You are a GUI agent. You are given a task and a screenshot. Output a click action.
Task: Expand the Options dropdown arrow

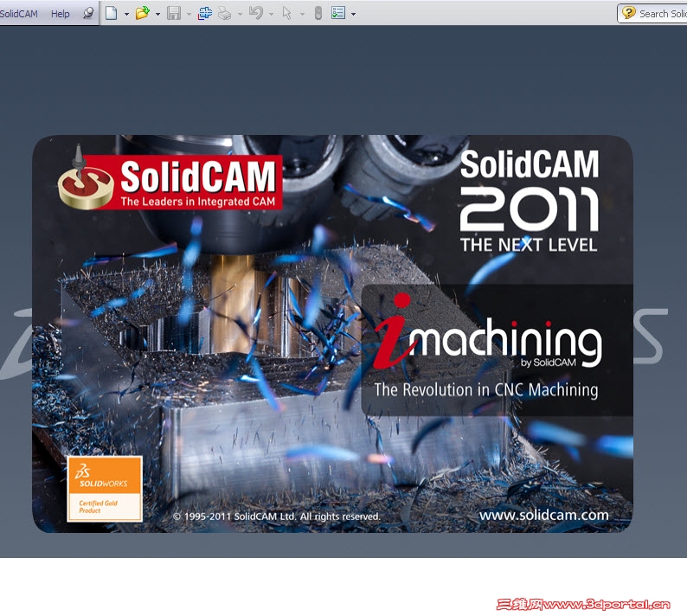[x=353, y=14]
